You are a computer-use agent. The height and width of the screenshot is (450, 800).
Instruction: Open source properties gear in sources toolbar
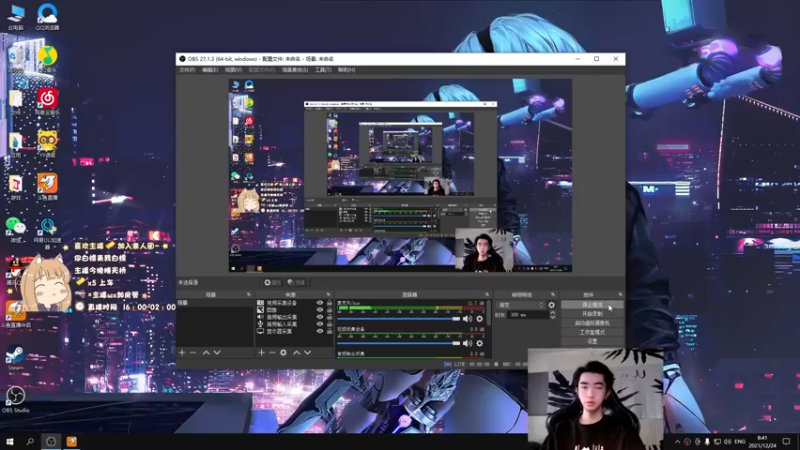point(284,353)
